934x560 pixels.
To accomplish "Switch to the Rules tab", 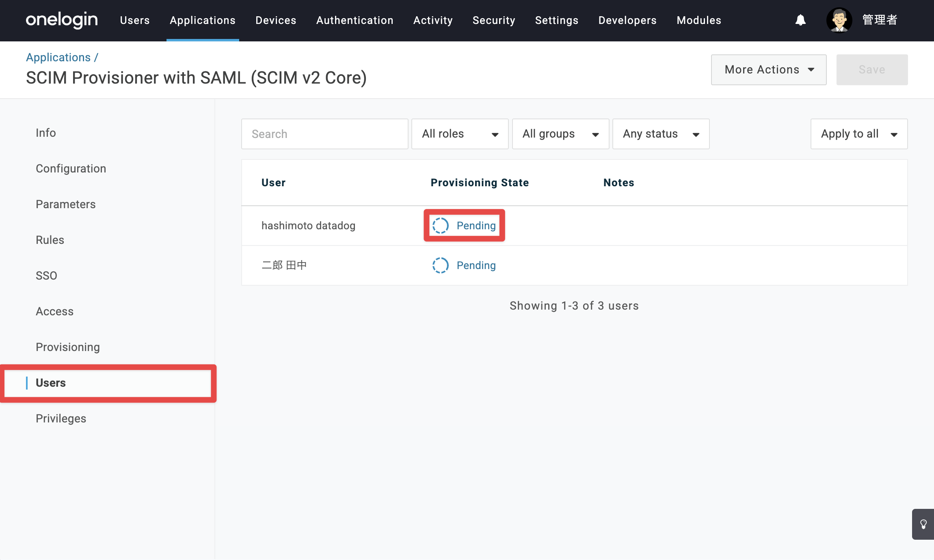I will tap(50, 240).
